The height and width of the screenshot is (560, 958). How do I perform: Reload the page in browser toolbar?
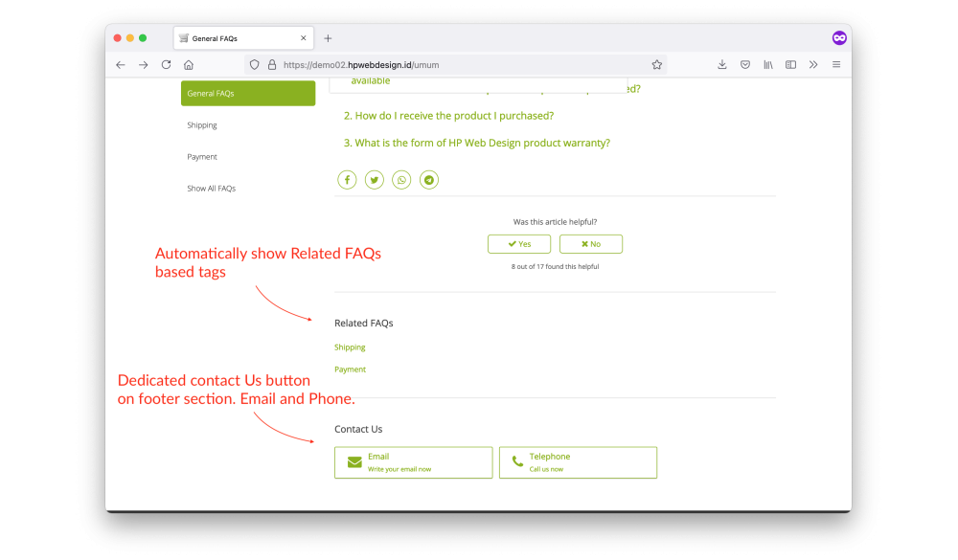click(166, 65)
